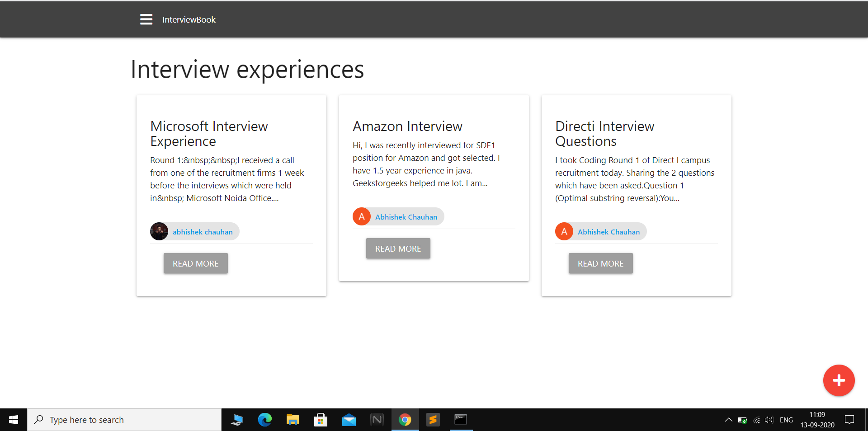The width and height of the screenshot is (868, 431).
Task: Switch to Google Chrome in the taskbar
Action: [405, 420]
